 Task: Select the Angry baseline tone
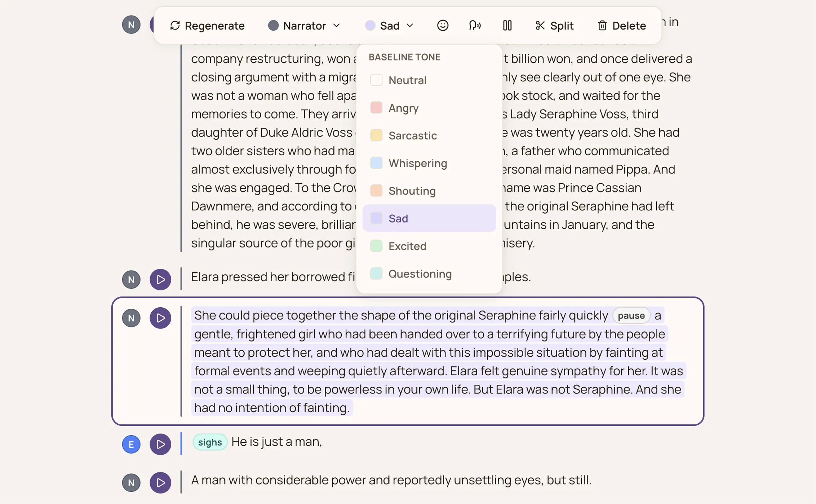[429, 108]
